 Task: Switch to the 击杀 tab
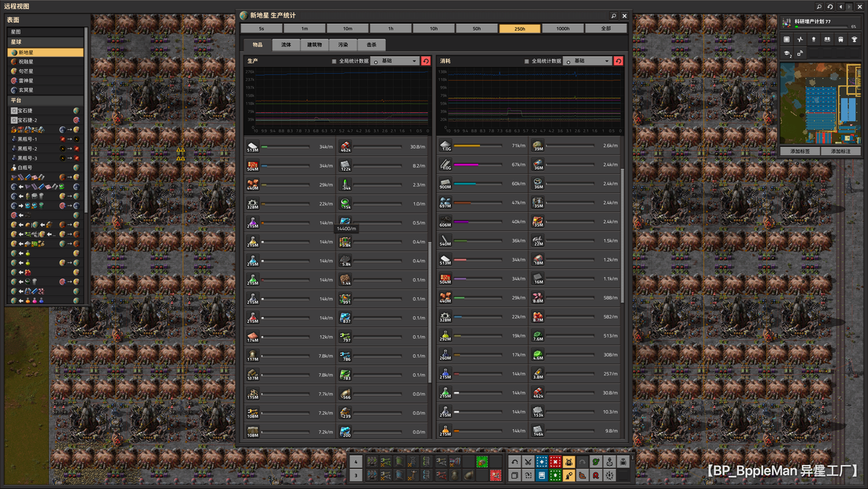371,45
